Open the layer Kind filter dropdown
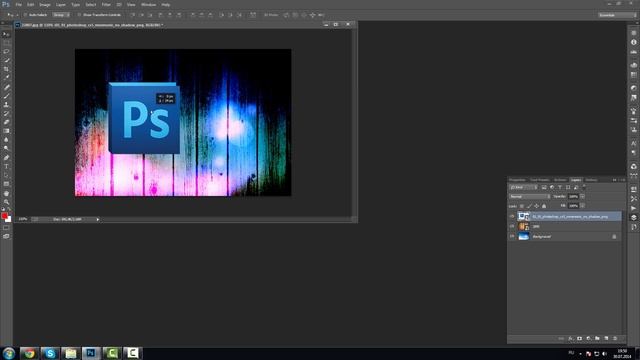 524,187
